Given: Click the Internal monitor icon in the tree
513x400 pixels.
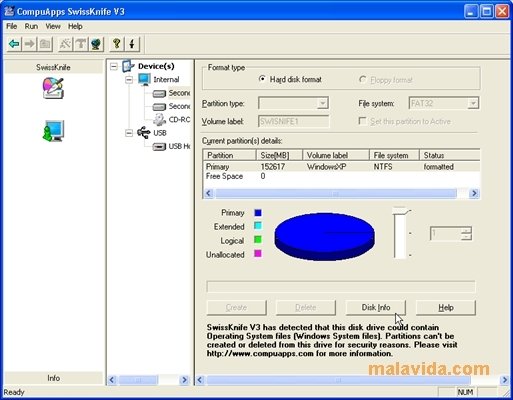Looking at the screenshot, I should click(144, 79).
